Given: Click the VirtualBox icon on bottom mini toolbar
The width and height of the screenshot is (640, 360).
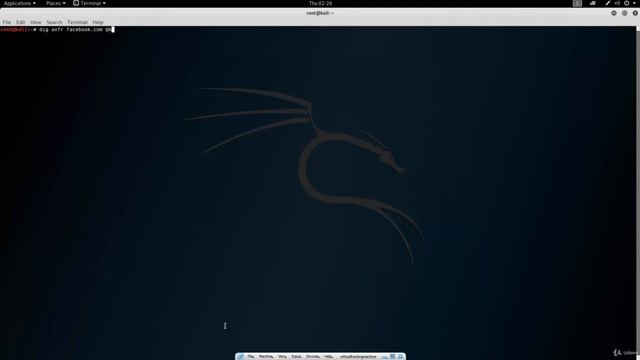Looking at the screenshot, I should click(x=240, y=357).
